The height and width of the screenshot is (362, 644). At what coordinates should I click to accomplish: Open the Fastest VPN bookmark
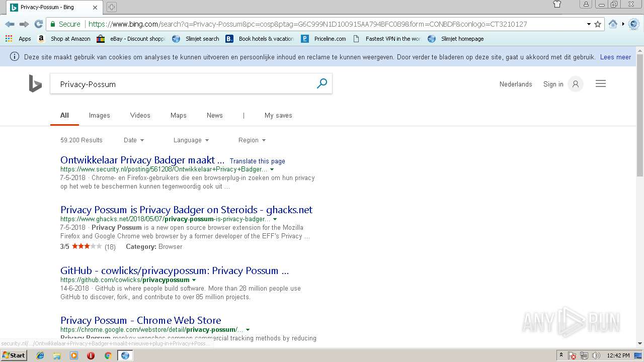click(386, 39)
